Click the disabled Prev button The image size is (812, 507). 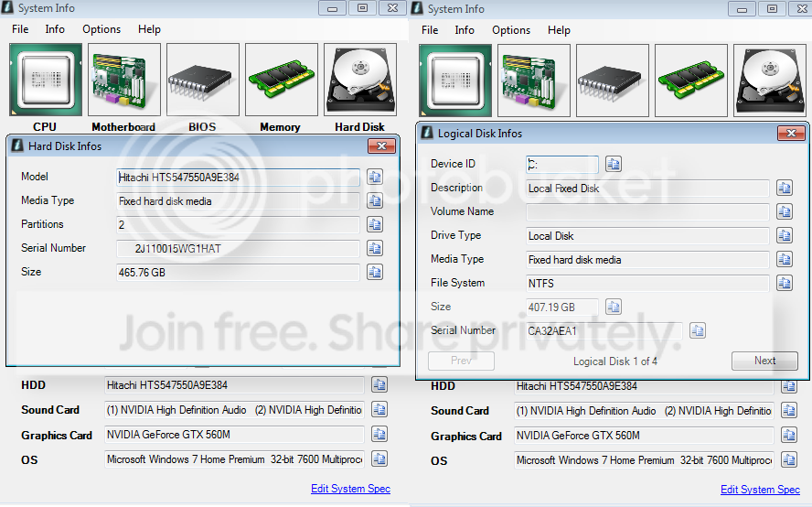461,361
